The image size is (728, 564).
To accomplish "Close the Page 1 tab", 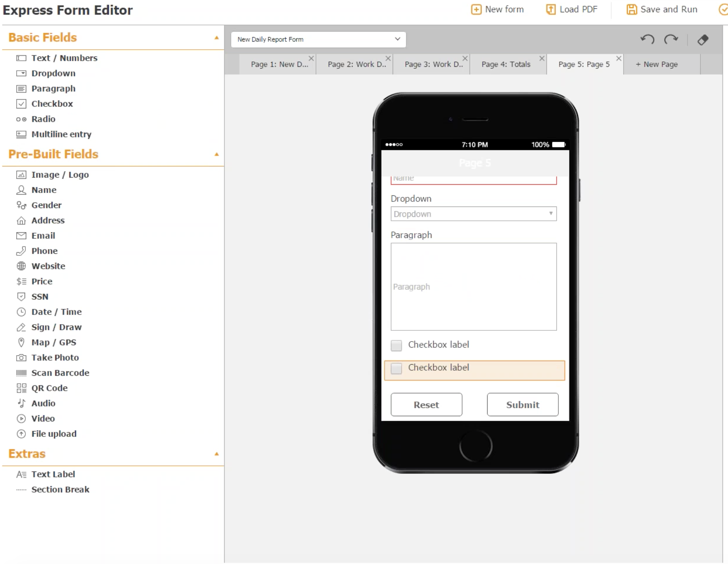I will click(311, 58).
